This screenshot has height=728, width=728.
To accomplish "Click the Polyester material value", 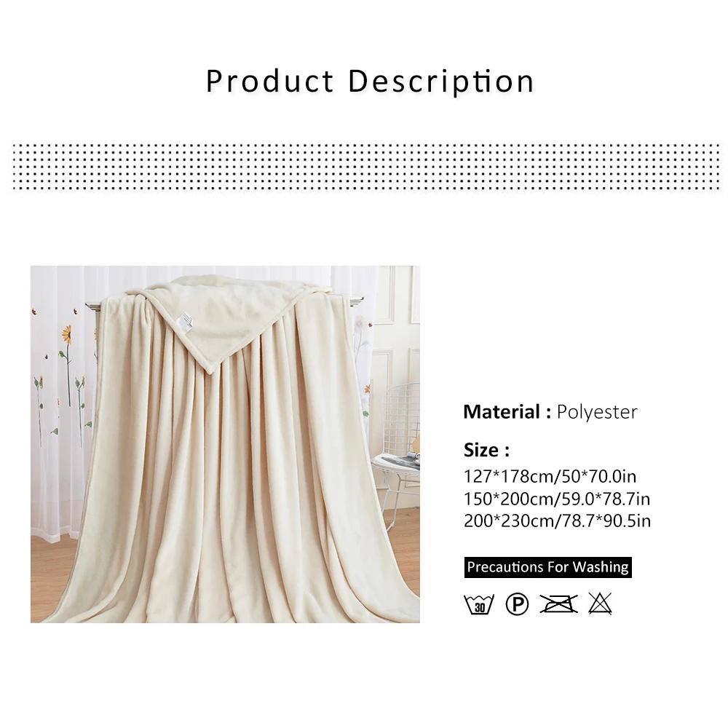I will [x=597, y=412].
